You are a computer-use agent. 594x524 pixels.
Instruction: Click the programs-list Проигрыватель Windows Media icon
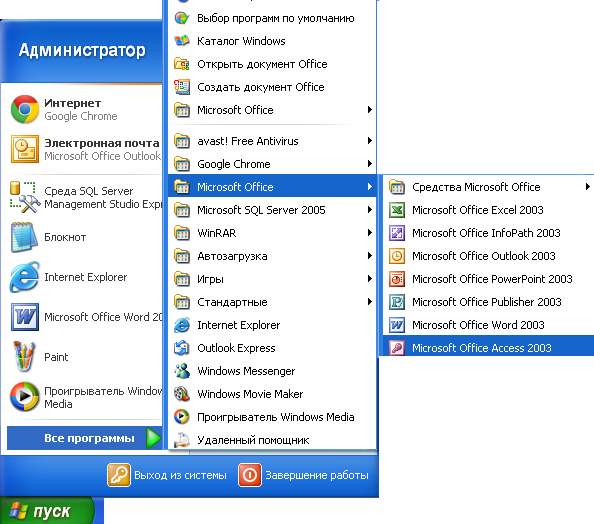click(x=182, y=417)
